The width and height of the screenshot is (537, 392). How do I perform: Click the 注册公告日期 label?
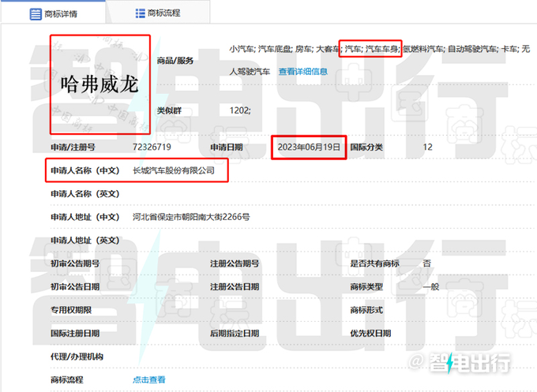point(235,286)
